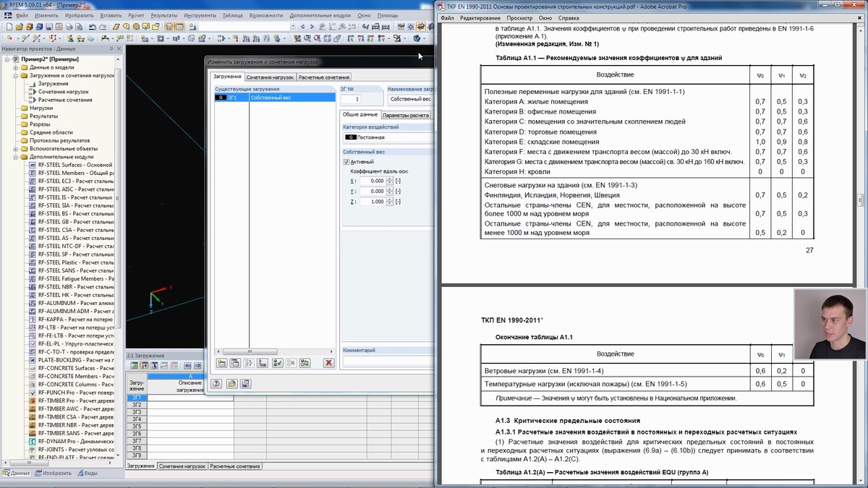Image resolution: width=868 pixels, height=488 pixels.
Task: Expand the Данные о модели tree node
Action: (x=15, y=67)
